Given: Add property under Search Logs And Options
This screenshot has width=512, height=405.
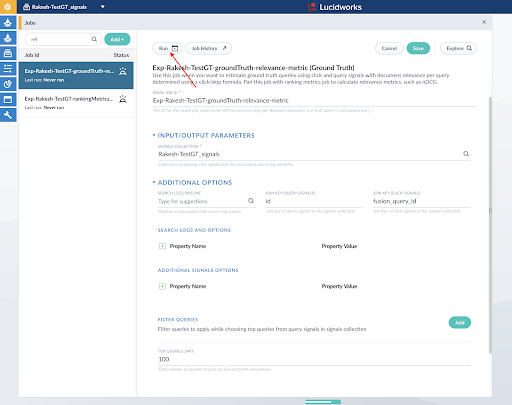Looking at the screenshot, I should tap(162, 246).
